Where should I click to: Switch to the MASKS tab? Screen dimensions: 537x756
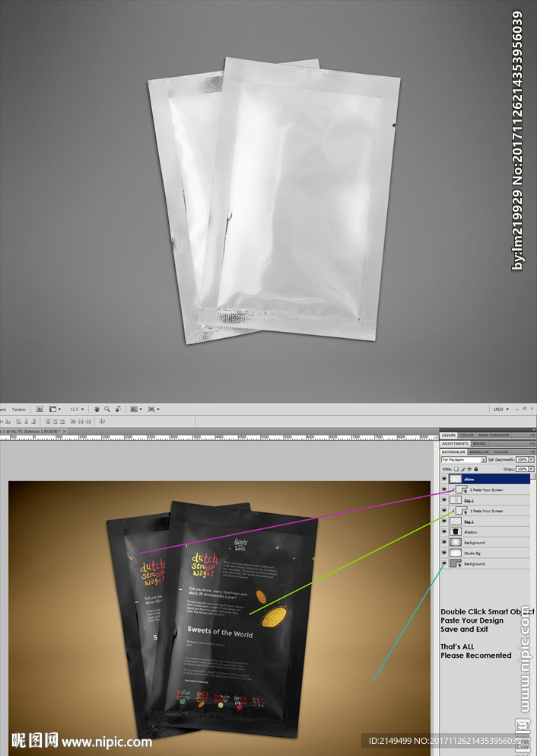pos(479,444)
